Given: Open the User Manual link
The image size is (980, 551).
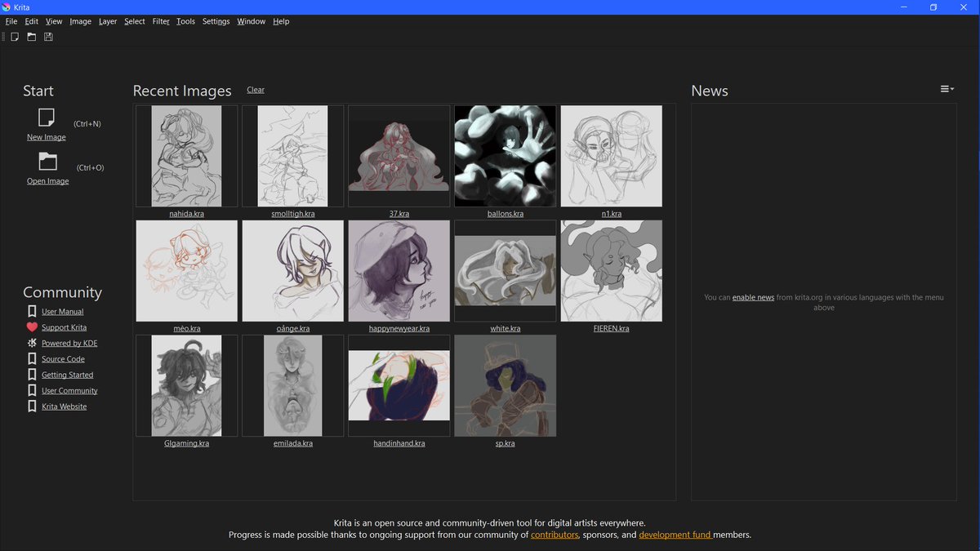Looking at the screenshot, I should pos(62,312).
